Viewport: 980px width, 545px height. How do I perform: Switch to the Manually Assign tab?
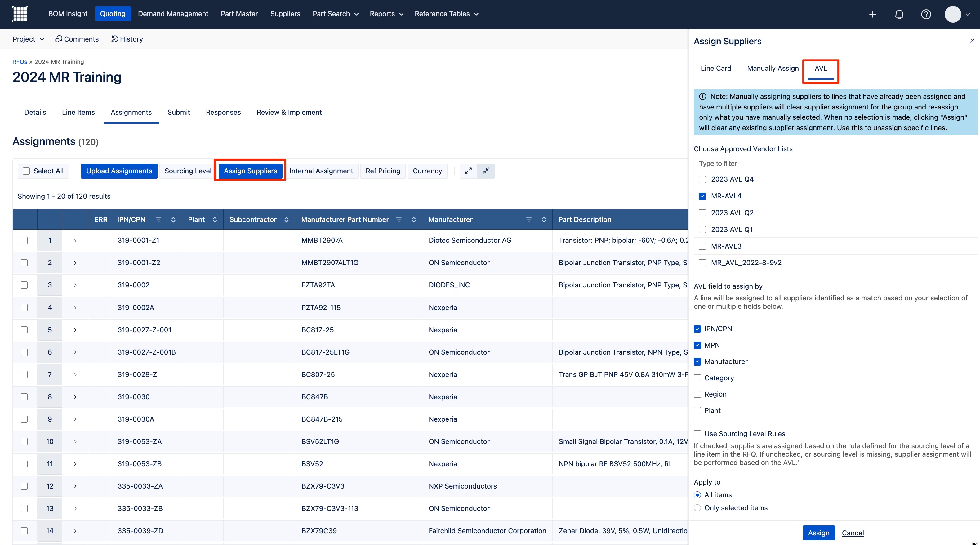coord(773,69)
